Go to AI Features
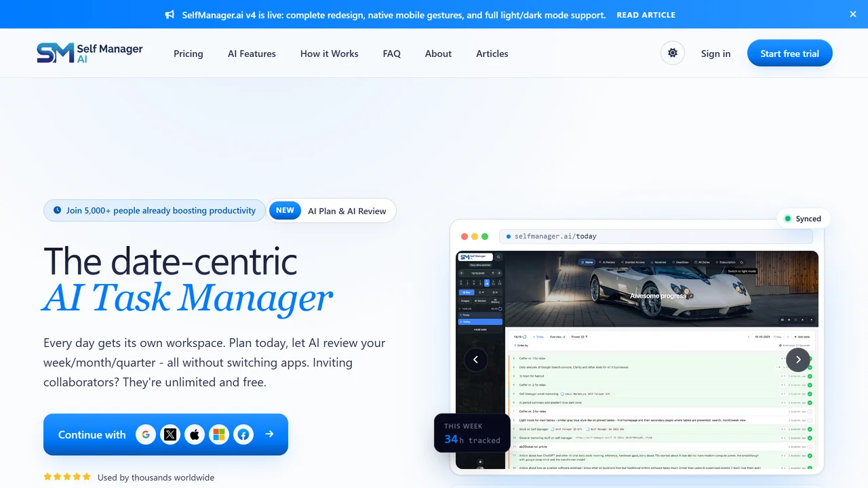868x488 pixels. tap(252, 54)
